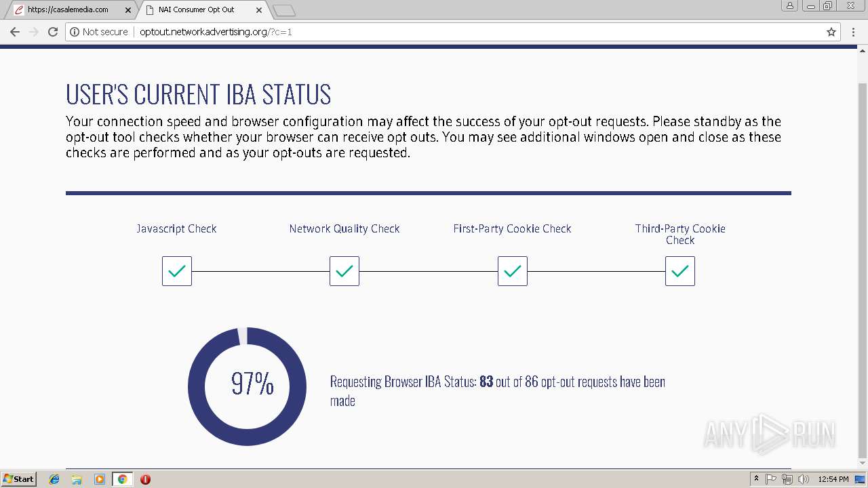Click the 97% progress ring
Viewport: 868px width, 488px height.
[248, 386]
